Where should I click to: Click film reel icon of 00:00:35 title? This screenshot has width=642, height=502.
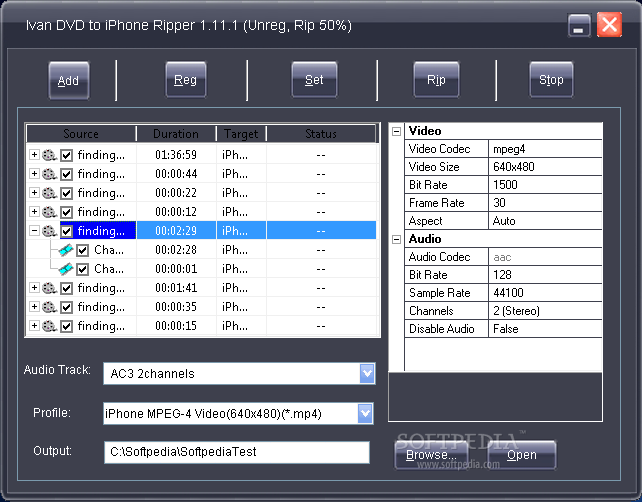point(49,307)
